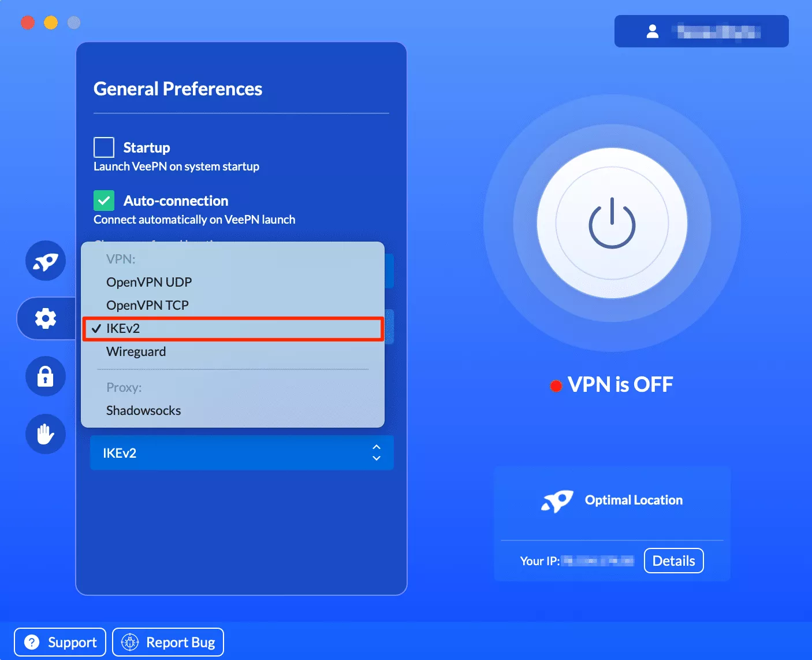Click rocket icon beside Optimal Location
Screen dimensions: 812x660
557,500
